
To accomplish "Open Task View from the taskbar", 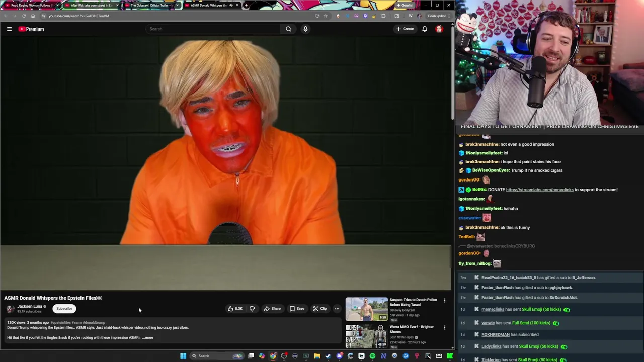I will [251, 356].
